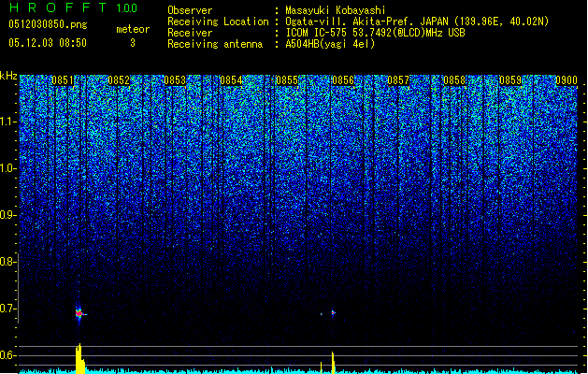
Task: Click the Ogata-vill. Akita-Pref. JAPAN location text
Action: [x=366, y=22]
